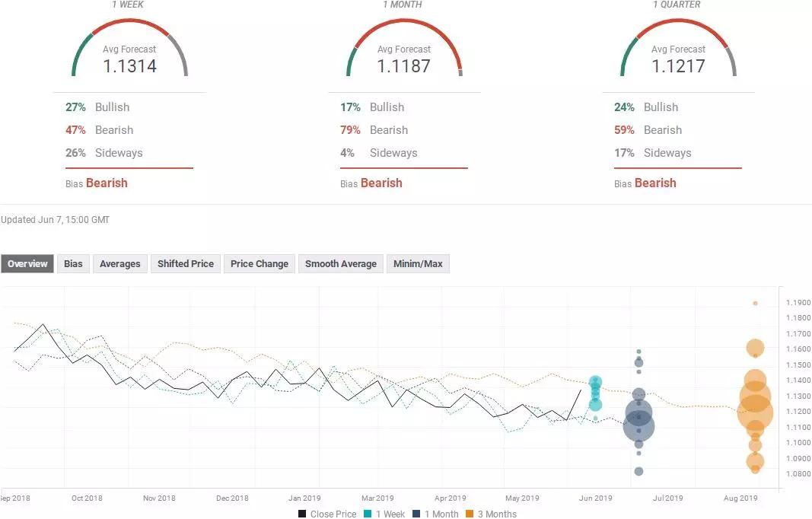Image resolution: width=812 pixels, height=519 pixels.
Task: Open the Price Change tab
Action: (x=260, y=264)
